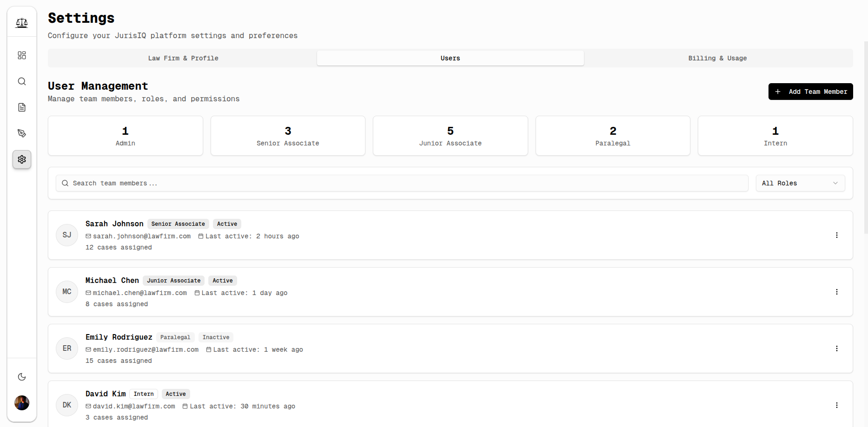Click the Add Team Member button
This screenshot has width=868, height=427.
810,92
